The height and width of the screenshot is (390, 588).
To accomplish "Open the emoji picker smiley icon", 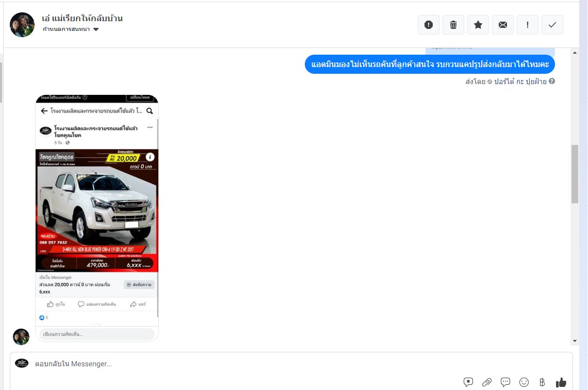I will (524, 382).
